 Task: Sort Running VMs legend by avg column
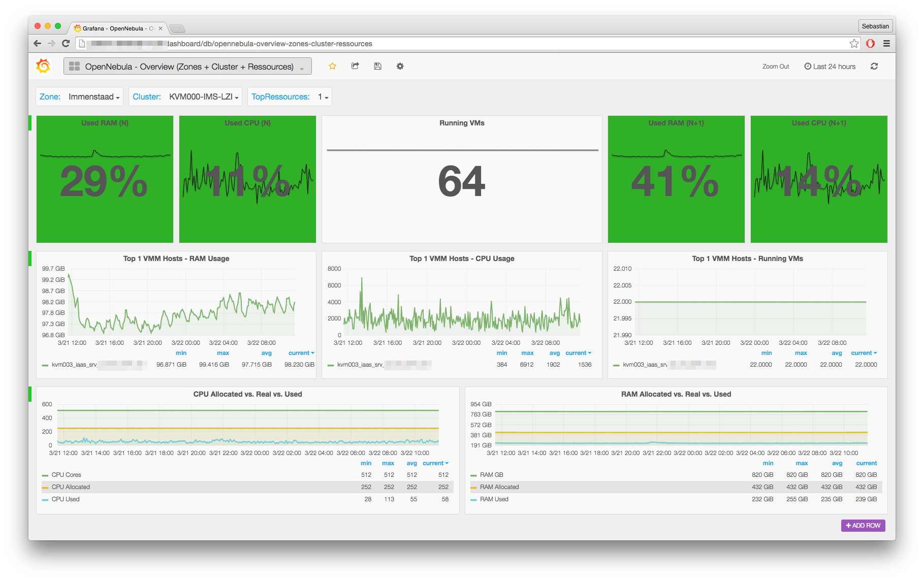click(x=837, y=353)
